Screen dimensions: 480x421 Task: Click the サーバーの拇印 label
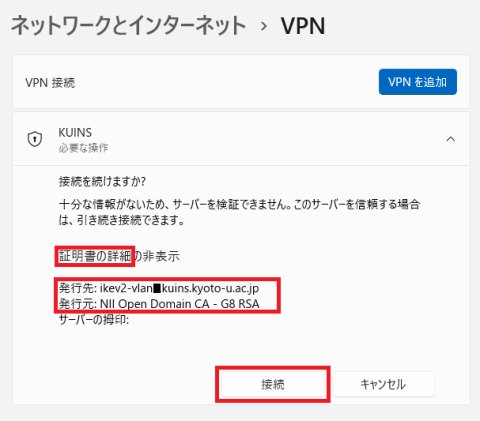click(x=94, y=320)
